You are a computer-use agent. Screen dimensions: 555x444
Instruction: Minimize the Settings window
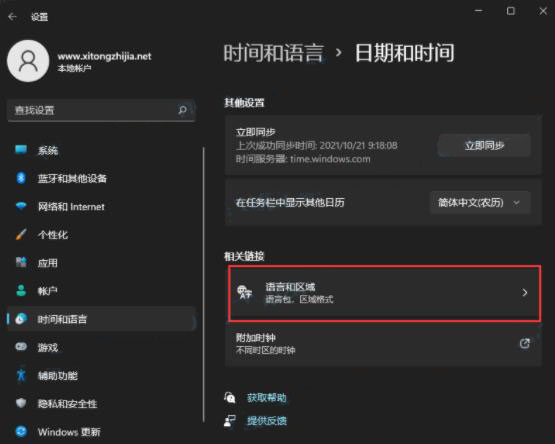point(479,11)
